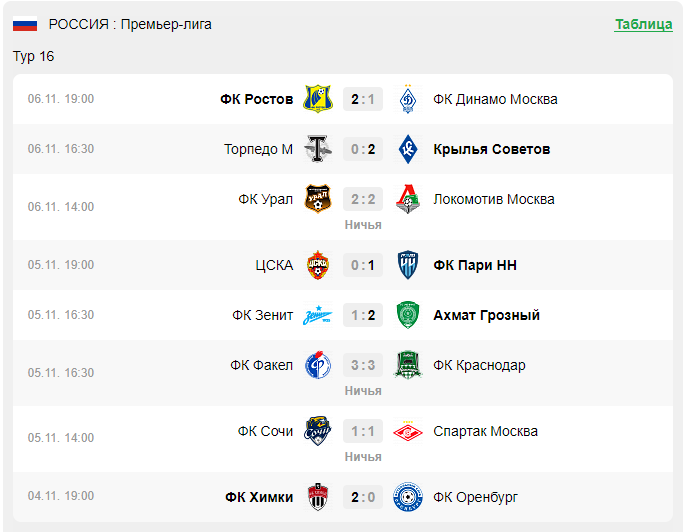Click the Lokomotiv Moscow crest
Viewport: 683px width, 532px height.
click(x=408, y=199)
